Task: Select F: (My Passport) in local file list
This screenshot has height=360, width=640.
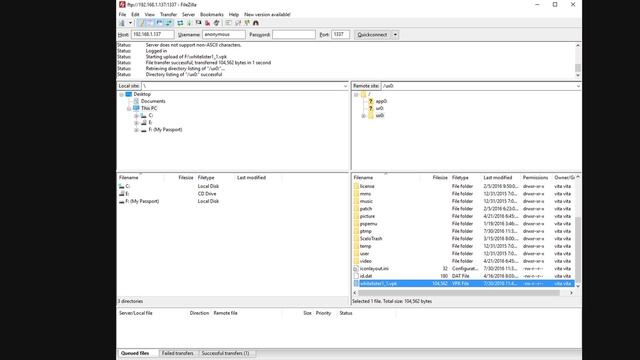Action: (x=142, y=201)
